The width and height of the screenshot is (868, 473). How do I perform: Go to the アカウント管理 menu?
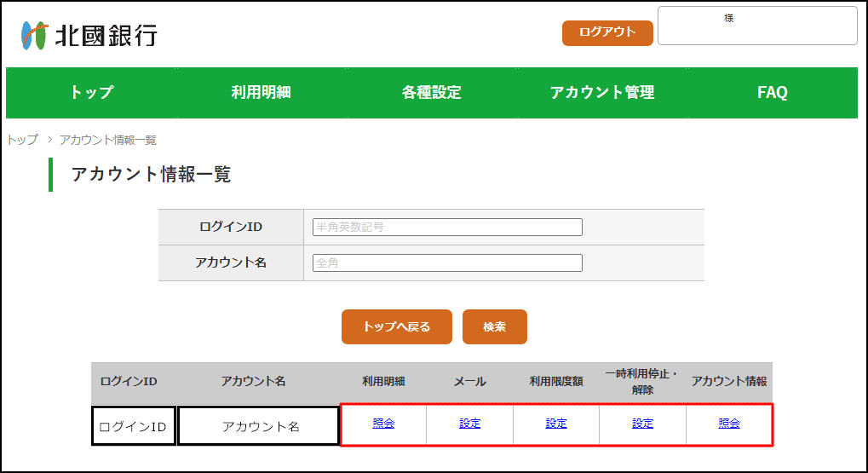tap(602, 93)
